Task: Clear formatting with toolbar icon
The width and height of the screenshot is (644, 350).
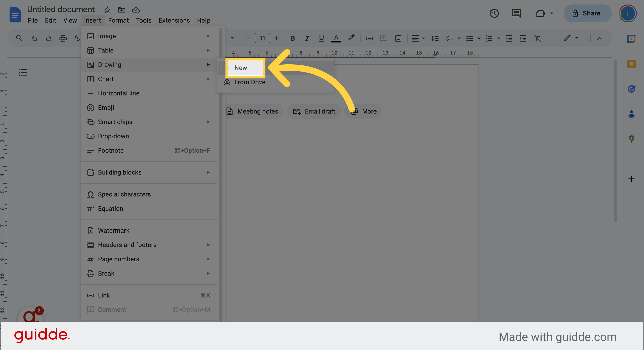Action: [537, 38]
